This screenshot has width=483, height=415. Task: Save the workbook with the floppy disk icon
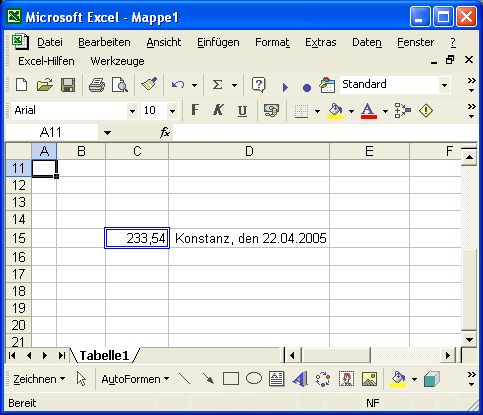[x=68, y=85]
